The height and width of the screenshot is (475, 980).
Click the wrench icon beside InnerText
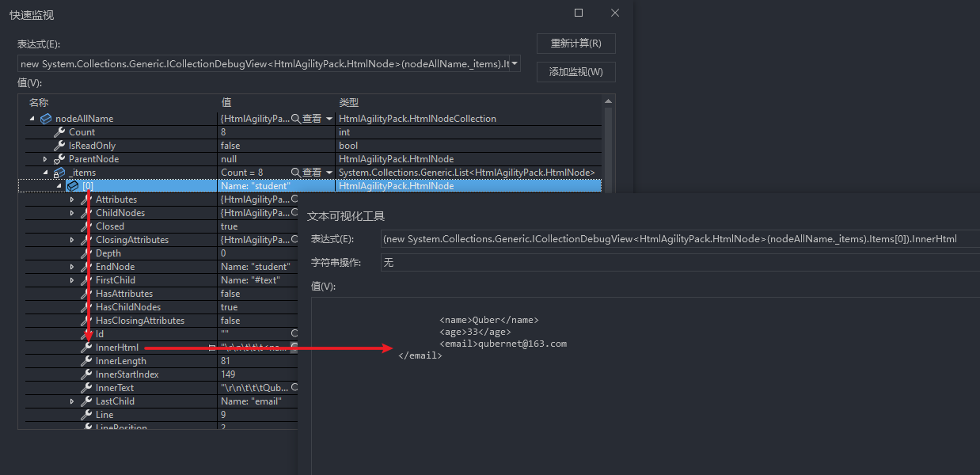click(86, 388)
